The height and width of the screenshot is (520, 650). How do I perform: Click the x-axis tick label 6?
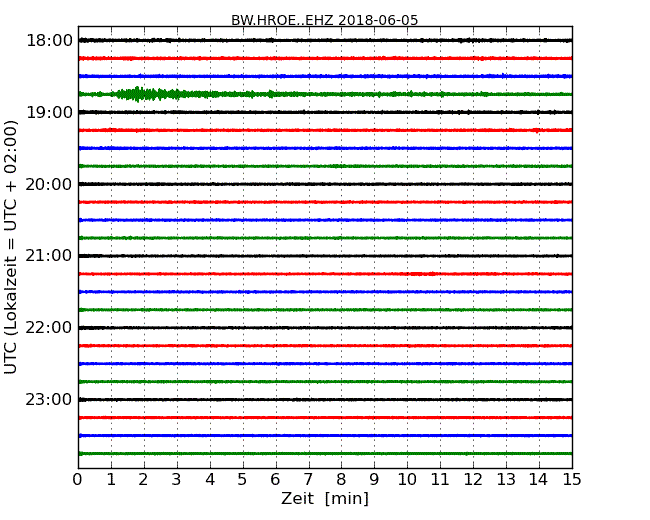click(275, 479)
